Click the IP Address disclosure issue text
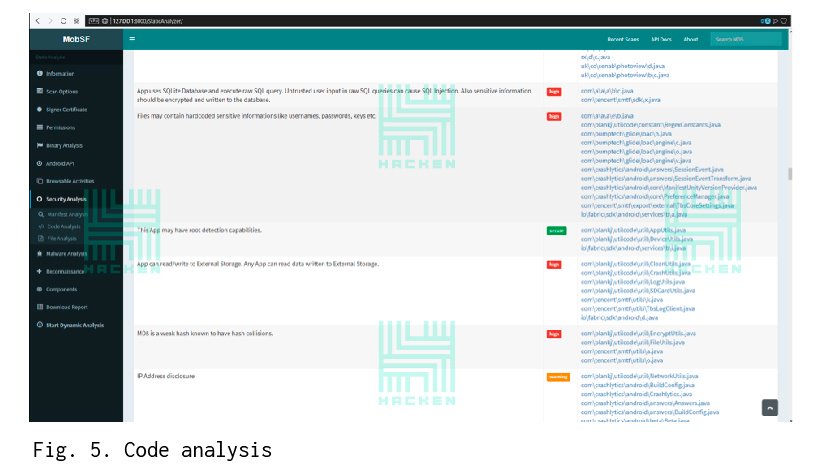The width and height of the screenshot is (815, 475). tap(166, 376)
